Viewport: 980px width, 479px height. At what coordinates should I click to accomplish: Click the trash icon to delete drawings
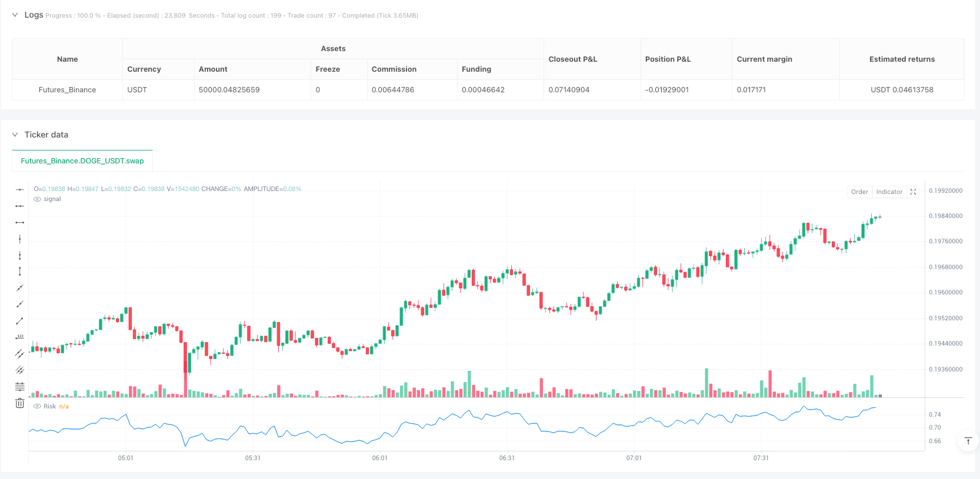pyautogui.click(x=19, y=403)
